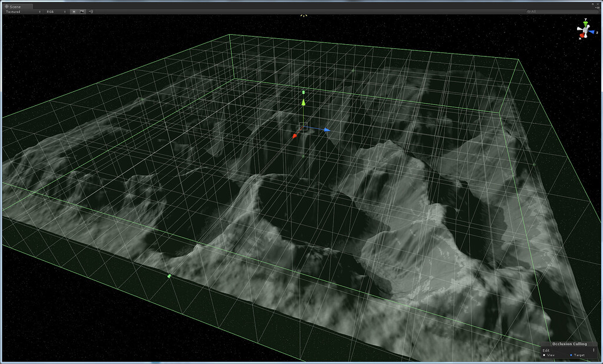
Task: Click the blue Z axis of the scene gizmo
Action: pos(592,31)
